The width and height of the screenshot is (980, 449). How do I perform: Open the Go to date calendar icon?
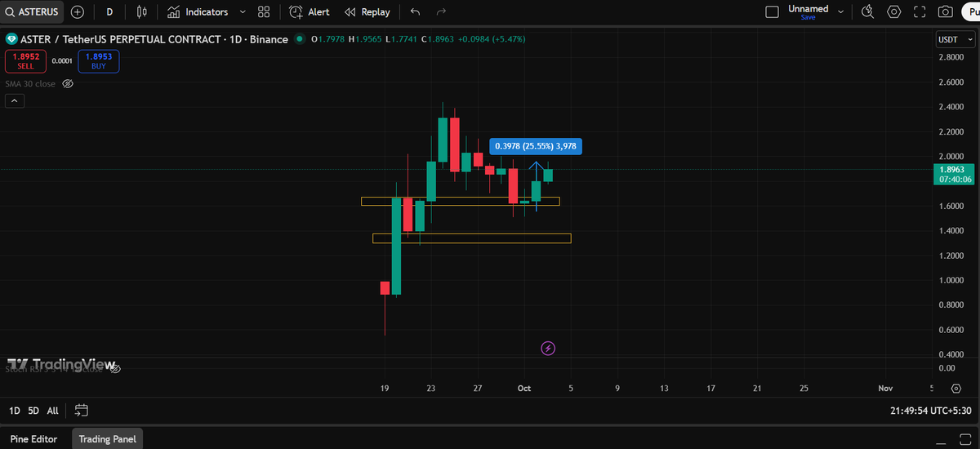[81, 411]
